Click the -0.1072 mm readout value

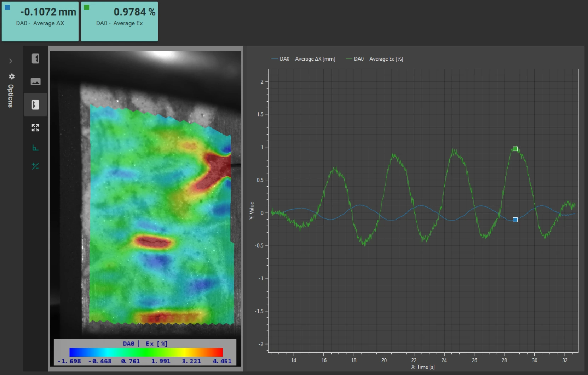[48, 12]
